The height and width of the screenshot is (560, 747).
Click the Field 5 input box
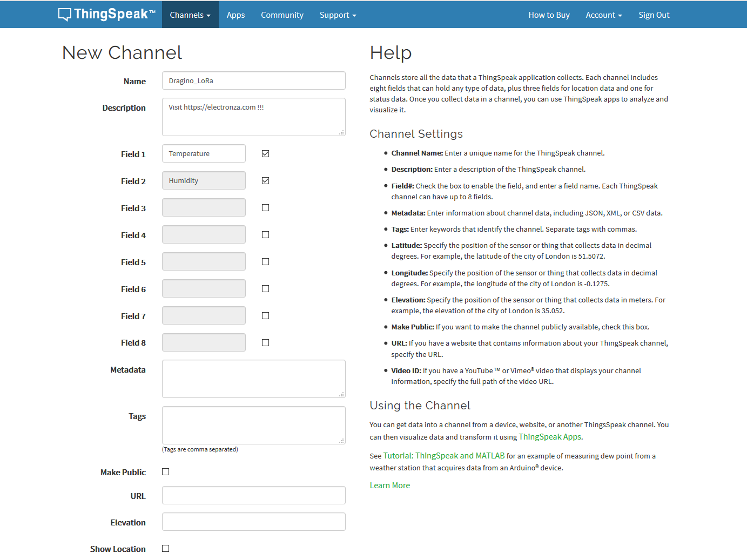[204, 261]
